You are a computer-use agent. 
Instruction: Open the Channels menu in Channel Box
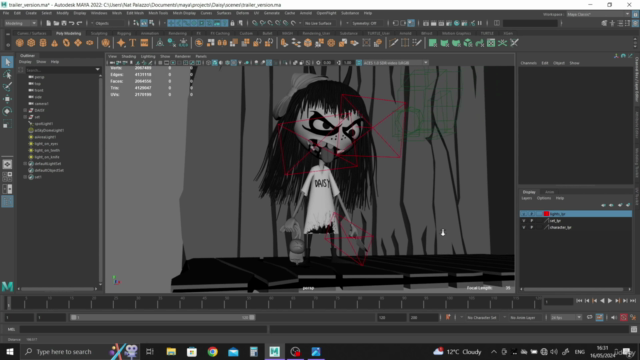pos(528,63)
